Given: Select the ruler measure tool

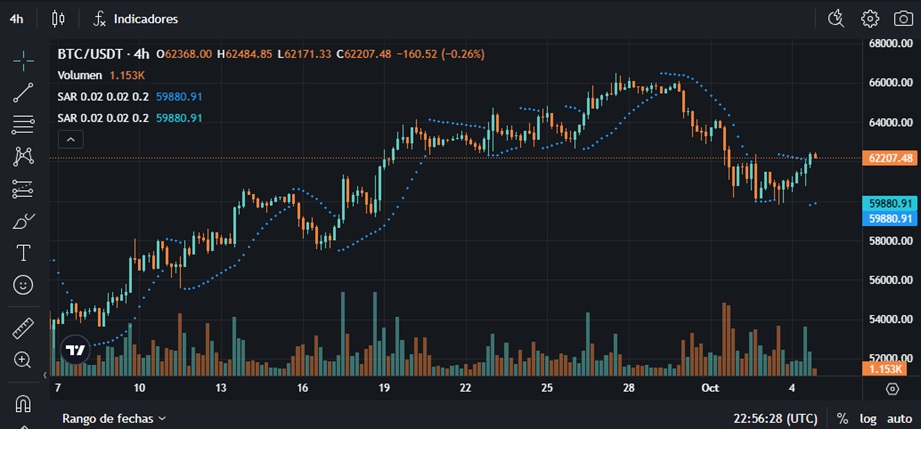Looking at the screenshot, I should [x=23, y=328].
